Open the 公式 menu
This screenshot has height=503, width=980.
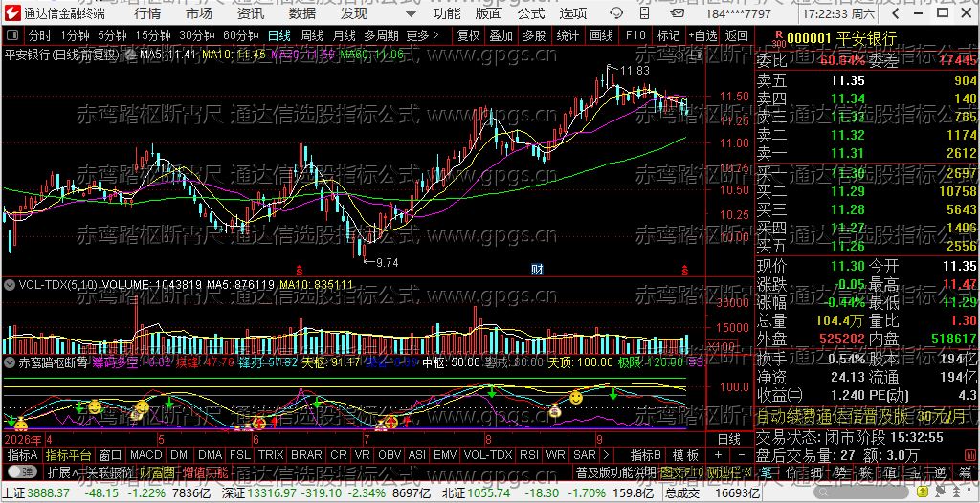pos(530,13)
